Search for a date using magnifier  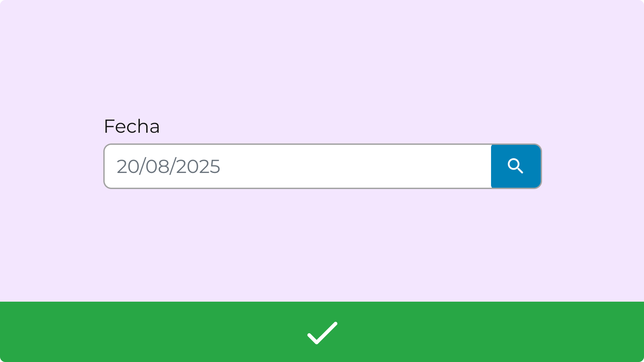click(x=516, y=166)
